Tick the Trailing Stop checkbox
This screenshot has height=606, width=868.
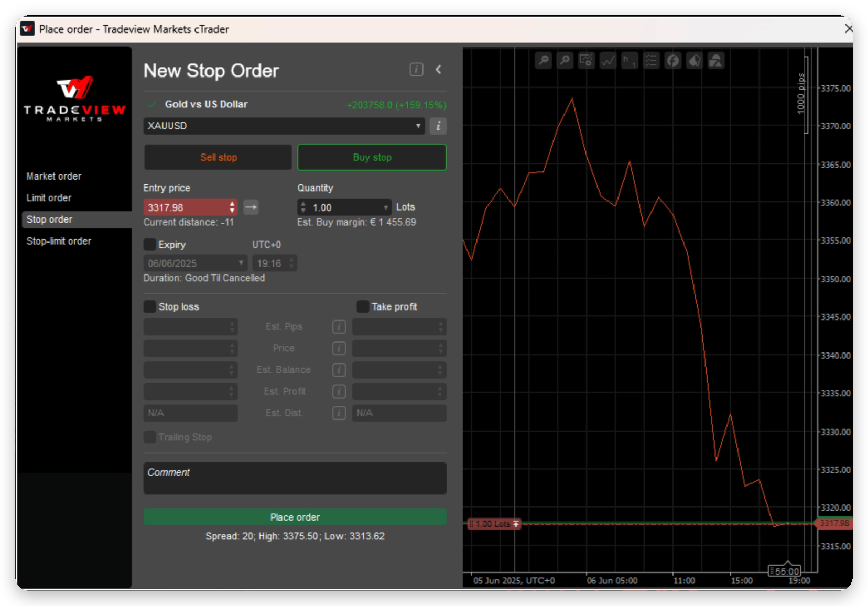tap(150, 437)
